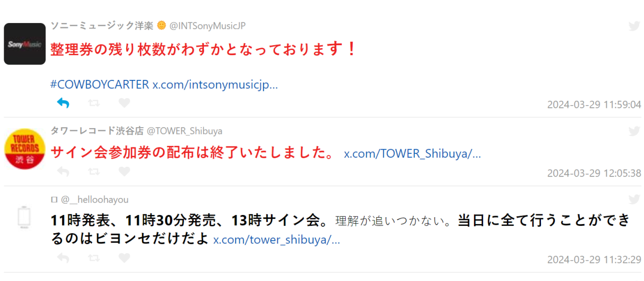The image size is (644, 281).
Task: Open the x.com/TOWER_Shibuya/... link
Action: (x=412, y=154)
